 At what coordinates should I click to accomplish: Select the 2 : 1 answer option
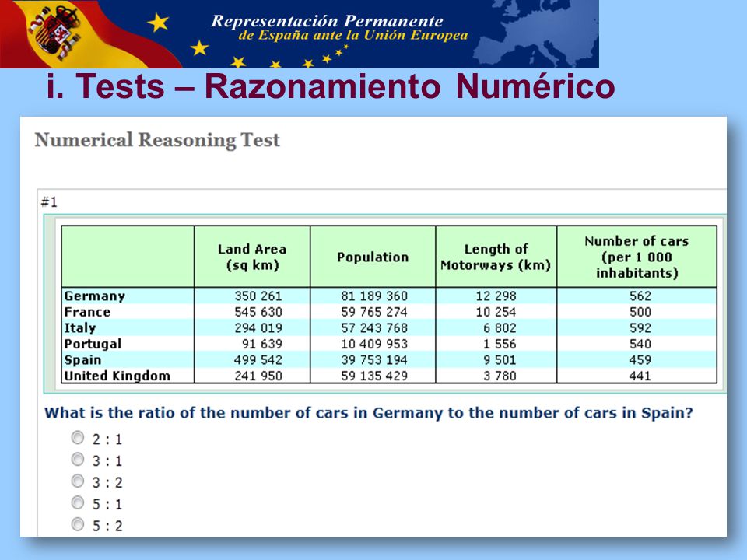(x=78, y=437)
